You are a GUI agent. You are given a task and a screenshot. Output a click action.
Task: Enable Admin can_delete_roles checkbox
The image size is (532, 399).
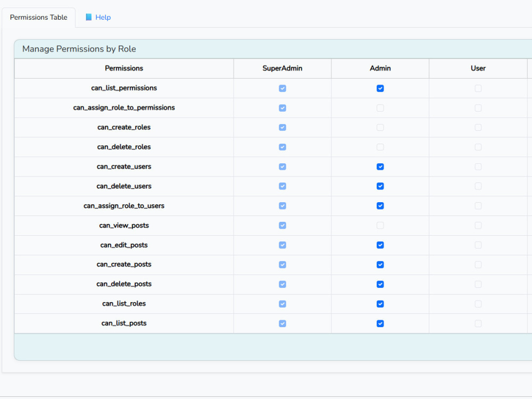[x=380, y=147]
